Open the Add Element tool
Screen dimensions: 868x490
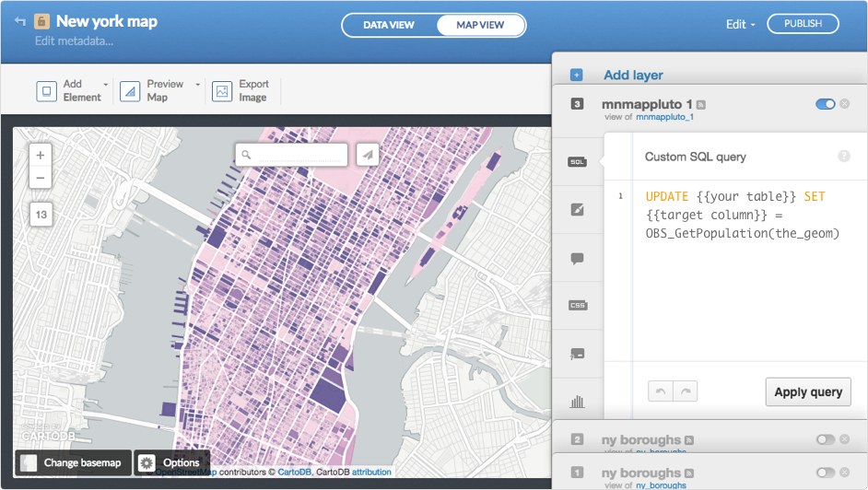point(68,90)
